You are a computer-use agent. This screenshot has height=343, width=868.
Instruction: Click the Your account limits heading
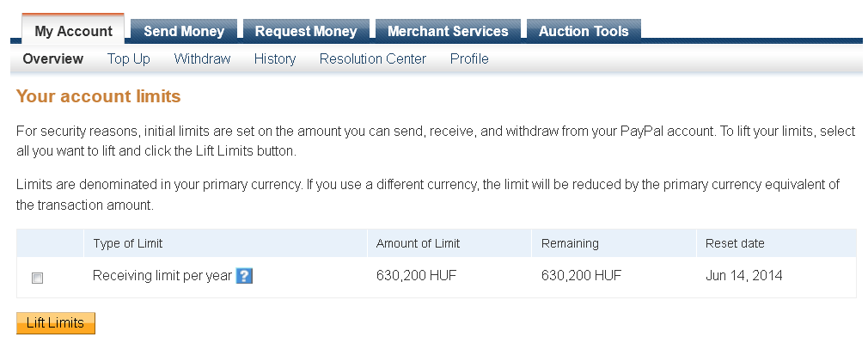click(x=99, y=96)
